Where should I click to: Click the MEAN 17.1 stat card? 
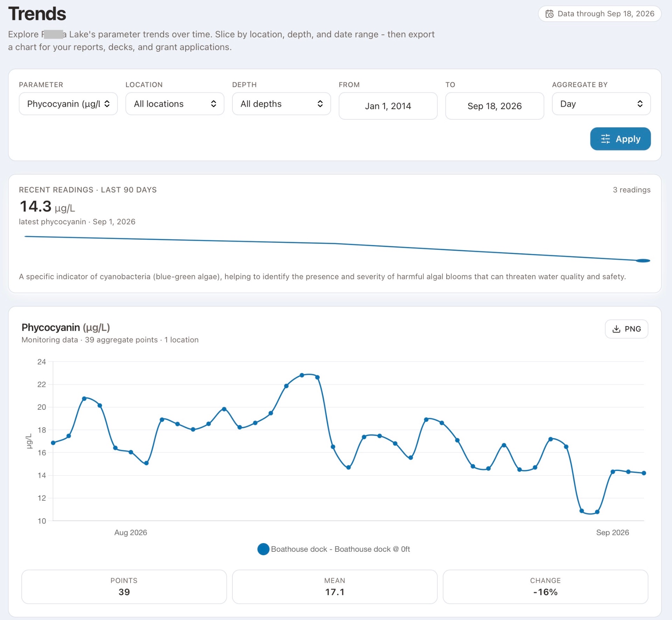click(x=335, y=587)
